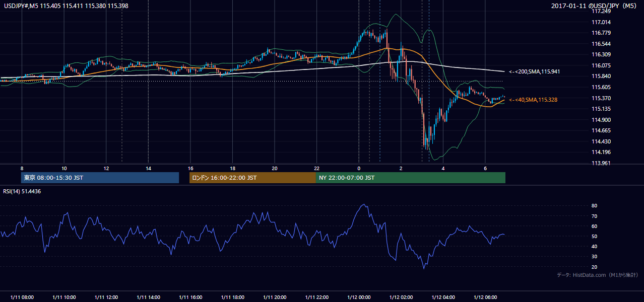
Task: Click hour axis label 16 under price chart
Action: pos(190,168)
